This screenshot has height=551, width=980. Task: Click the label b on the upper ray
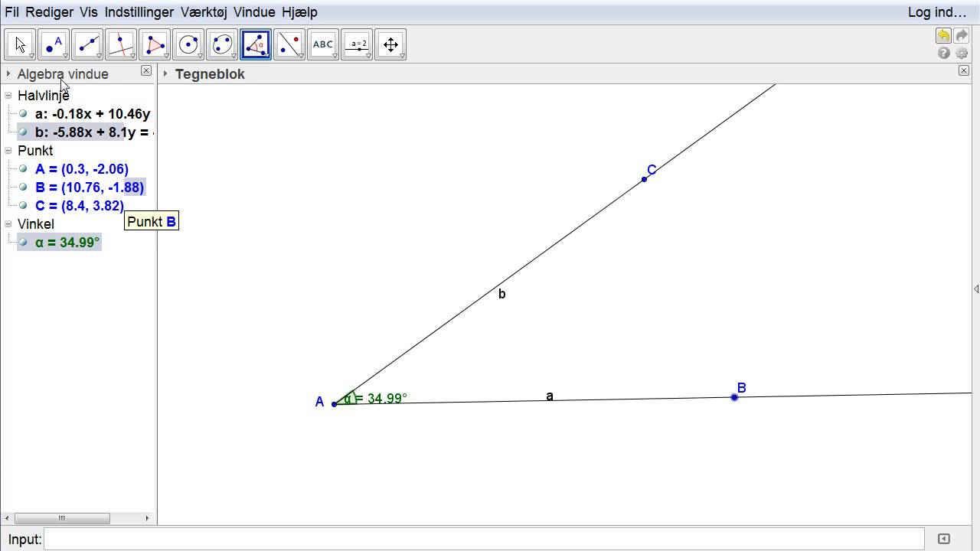pos(501,294)
